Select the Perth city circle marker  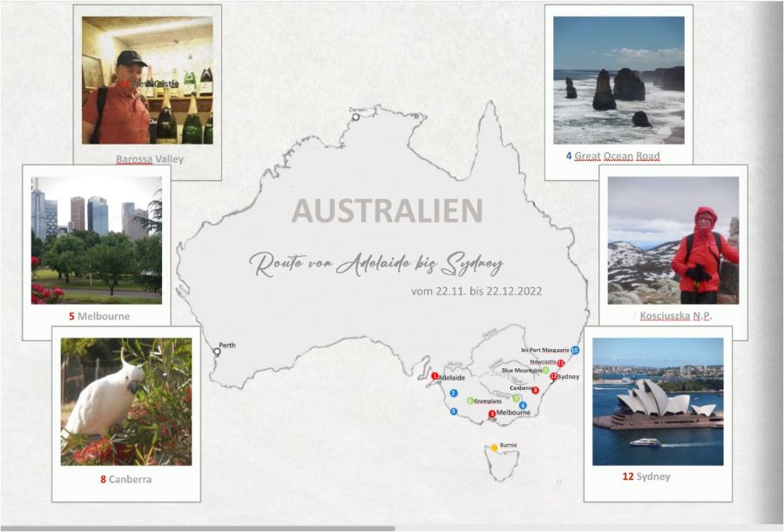[217, 352]
